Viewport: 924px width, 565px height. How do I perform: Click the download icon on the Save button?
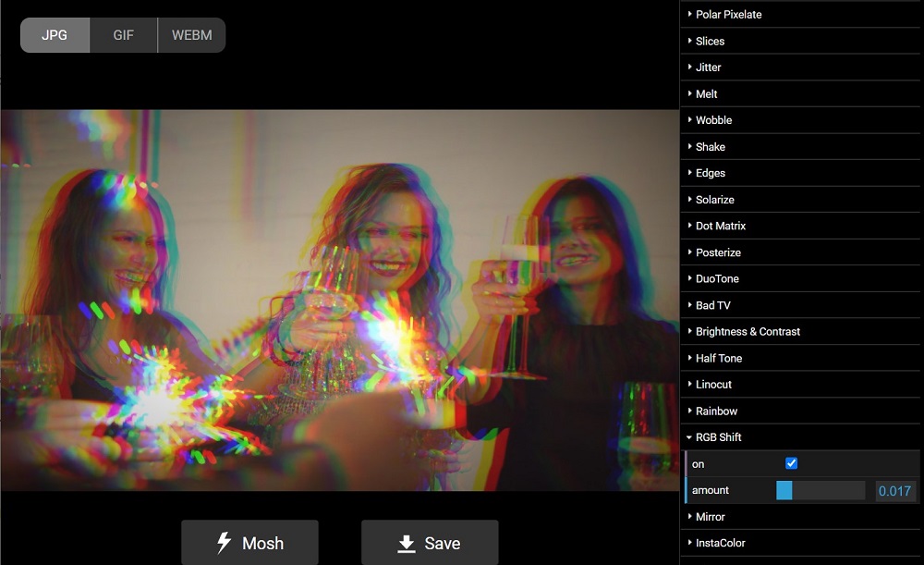[405, 544]
